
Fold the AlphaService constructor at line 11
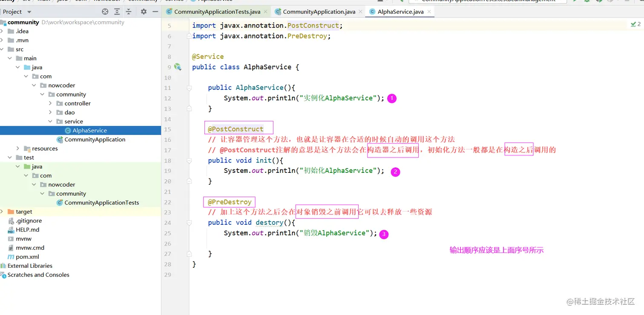click(189, 88)
